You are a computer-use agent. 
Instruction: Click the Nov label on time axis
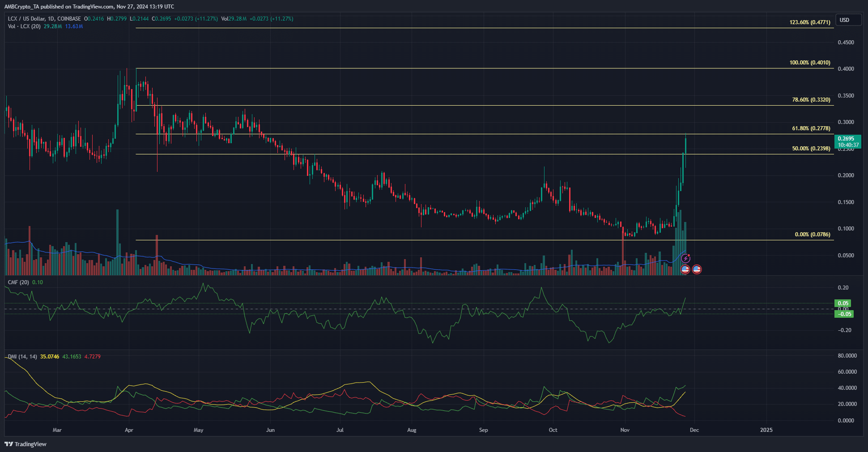625,430
